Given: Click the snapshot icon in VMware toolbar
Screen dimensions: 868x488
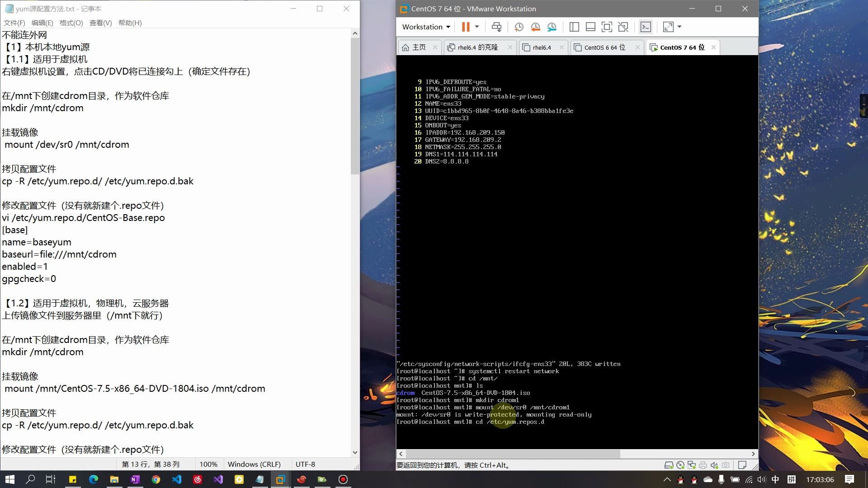Looking at the screenshot, I should click(x=518, y=26).
